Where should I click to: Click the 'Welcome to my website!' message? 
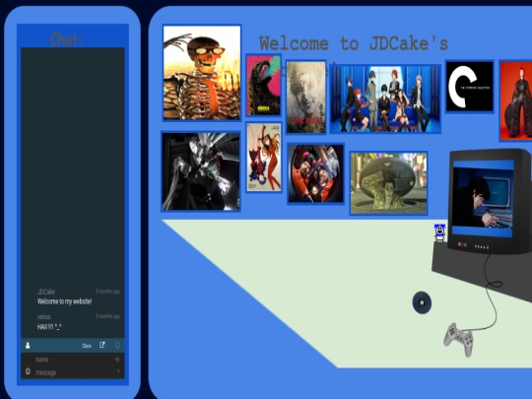64,301
